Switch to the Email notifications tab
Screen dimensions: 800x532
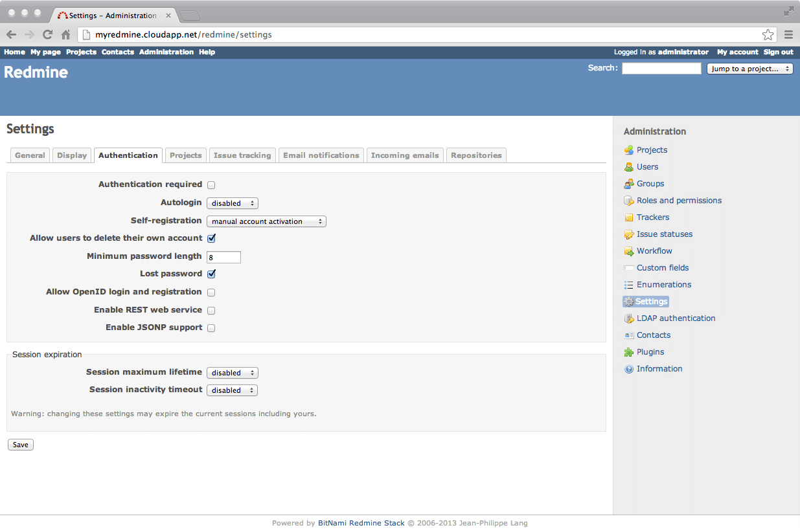(321, 155)
